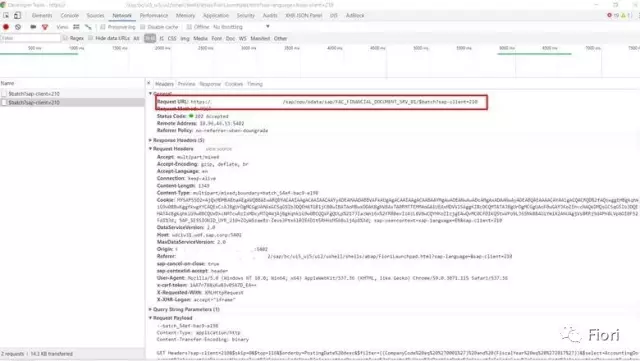640x361 pixels.
Task: Switch to the Headers detail tab
Action: 164,84
